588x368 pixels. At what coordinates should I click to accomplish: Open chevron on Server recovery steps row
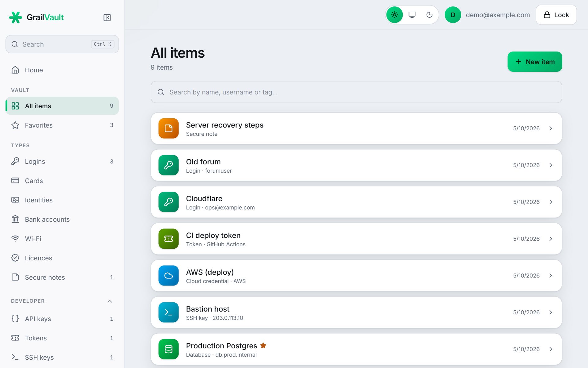551,128
